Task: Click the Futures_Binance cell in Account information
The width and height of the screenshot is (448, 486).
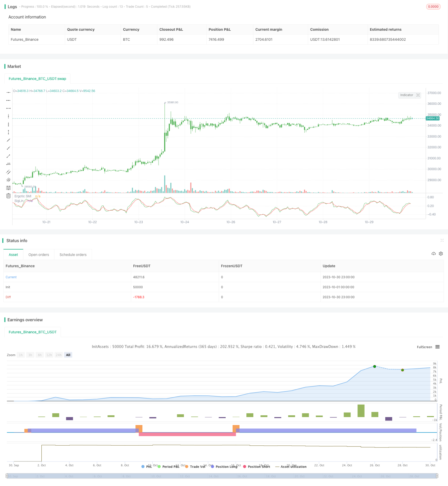Action: [24, 40]
